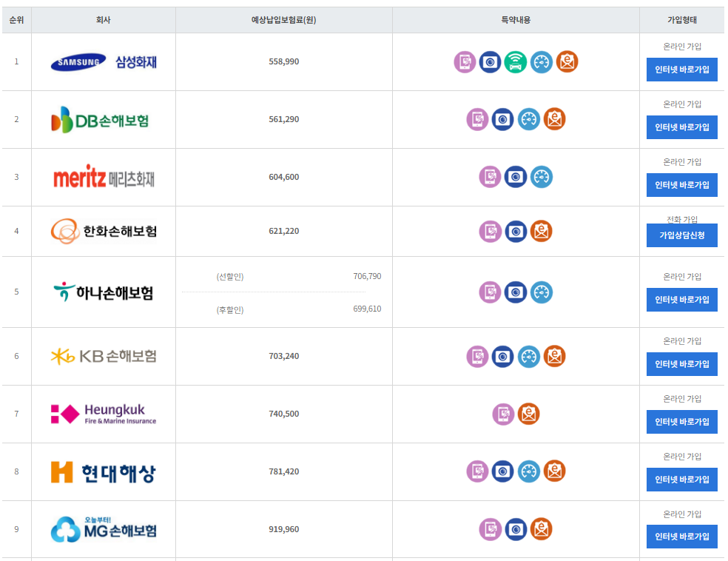Open the pink mobile-document icon in the Heungkuk row
The height and width of the screenshot is (561, 728).
(x=503, y=414)
